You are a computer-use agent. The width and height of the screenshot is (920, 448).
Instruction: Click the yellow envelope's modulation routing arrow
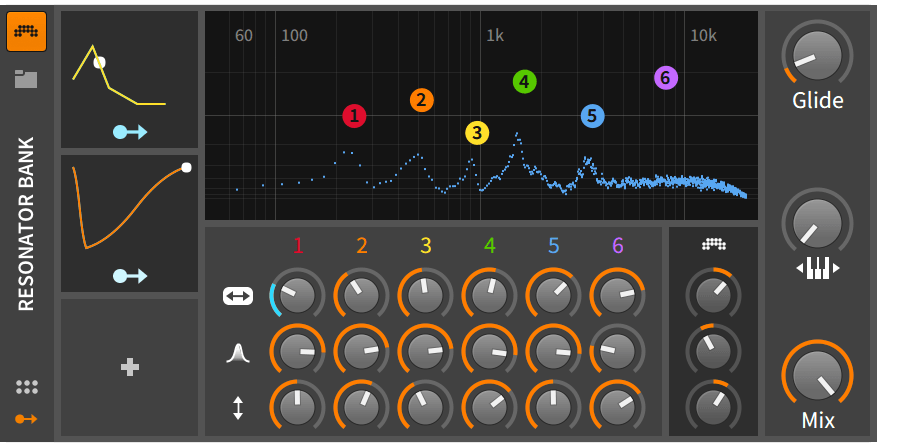130,132
